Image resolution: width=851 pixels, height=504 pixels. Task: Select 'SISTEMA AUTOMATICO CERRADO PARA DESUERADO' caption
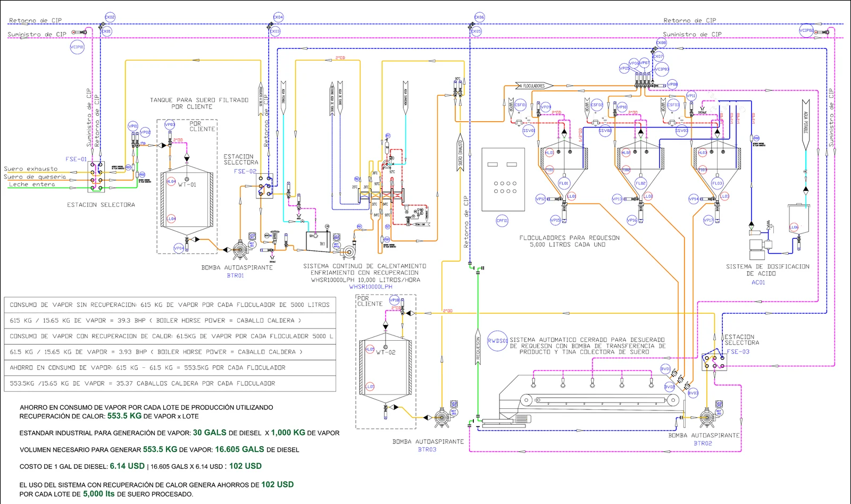click(587, 346)
